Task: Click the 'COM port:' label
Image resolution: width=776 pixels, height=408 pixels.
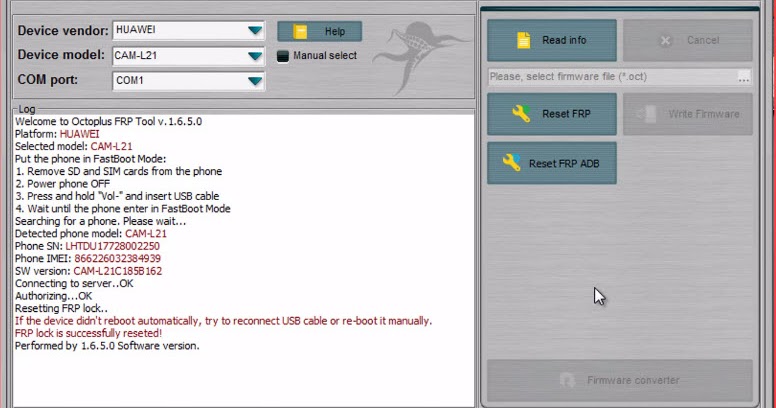Action: coord(48,80)
